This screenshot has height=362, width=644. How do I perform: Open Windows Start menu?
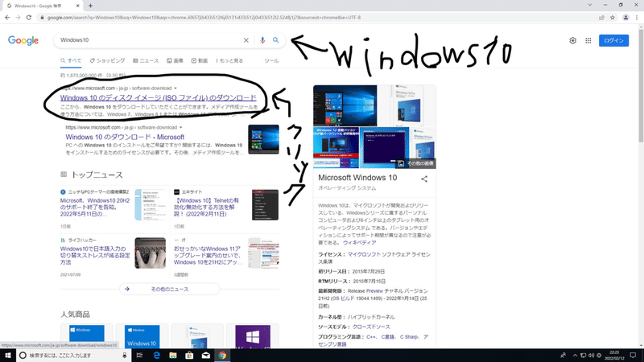coord(8,356)
